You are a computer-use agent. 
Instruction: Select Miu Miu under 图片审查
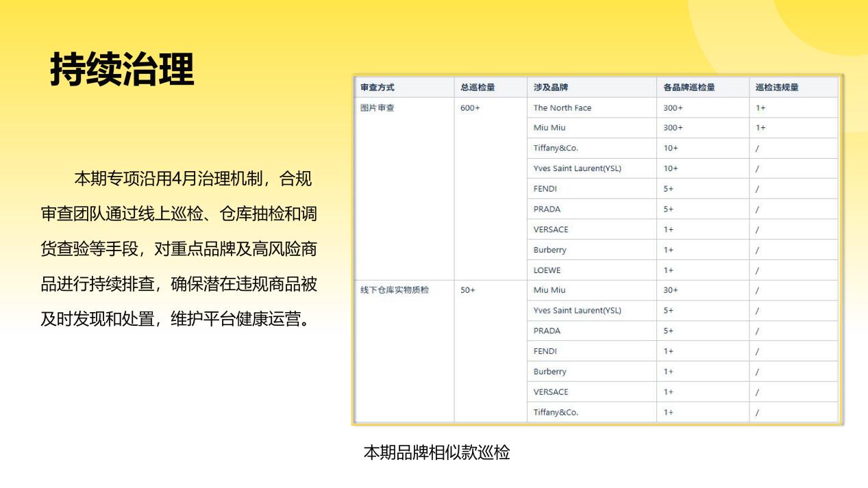click(549, 128)
